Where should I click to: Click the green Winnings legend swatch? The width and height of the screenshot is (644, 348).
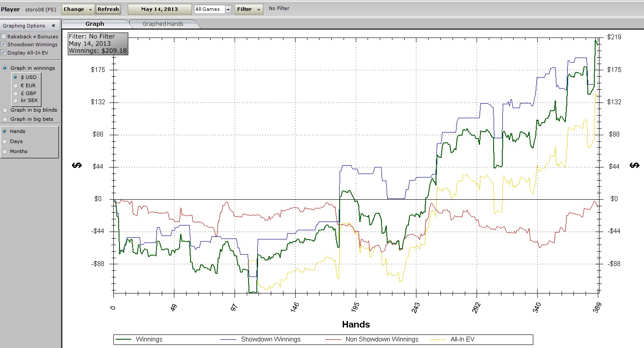pos(124,339)
